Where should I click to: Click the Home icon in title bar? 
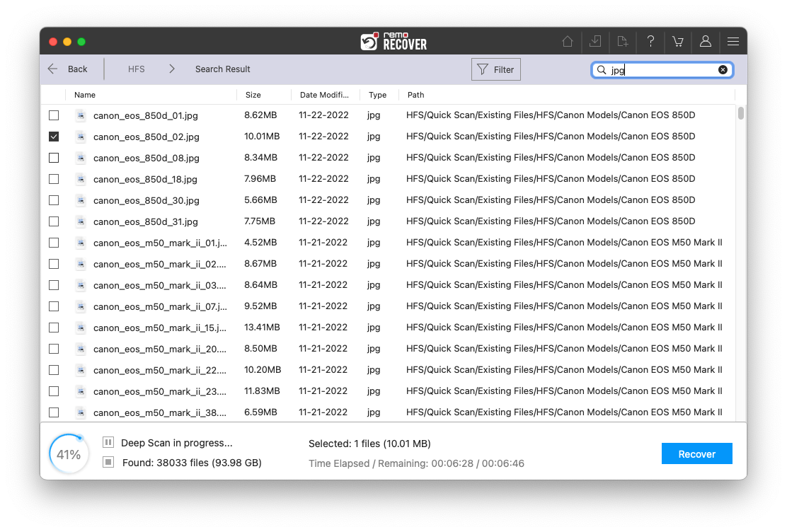pyautogui.click(x=568, y=42)
